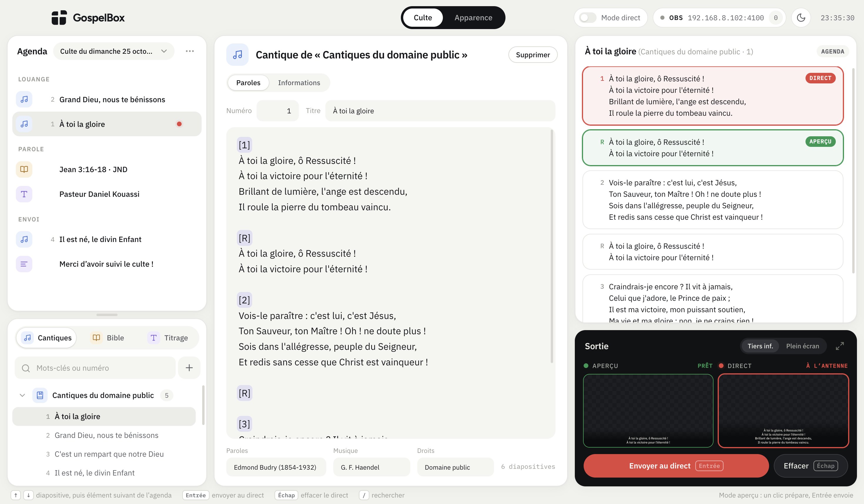Switch to Apparence mode
This screenshot has width=864, height=504.
coord(473,17)
